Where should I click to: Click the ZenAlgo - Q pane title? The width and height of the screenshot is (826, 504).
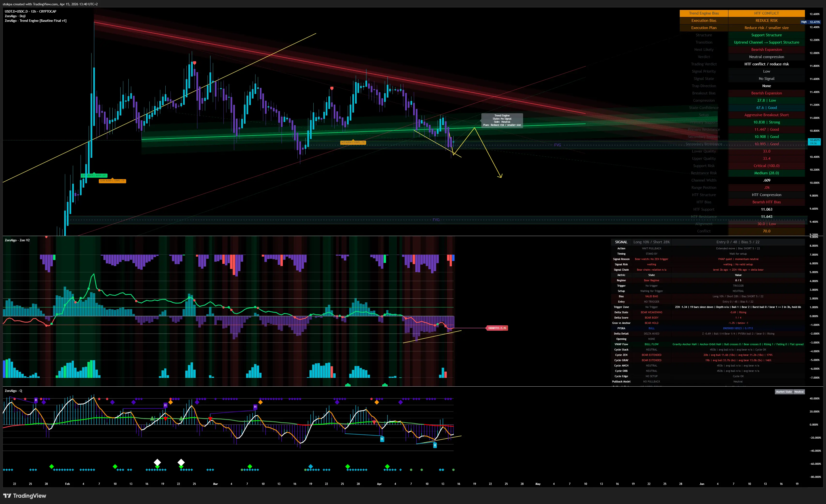point(13,391)
